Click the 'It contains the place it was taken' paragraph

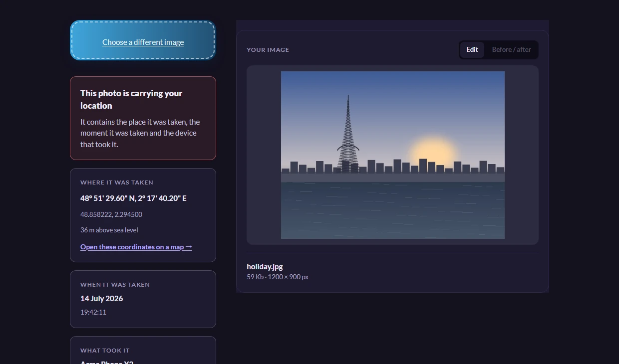(x=140, y=133)
